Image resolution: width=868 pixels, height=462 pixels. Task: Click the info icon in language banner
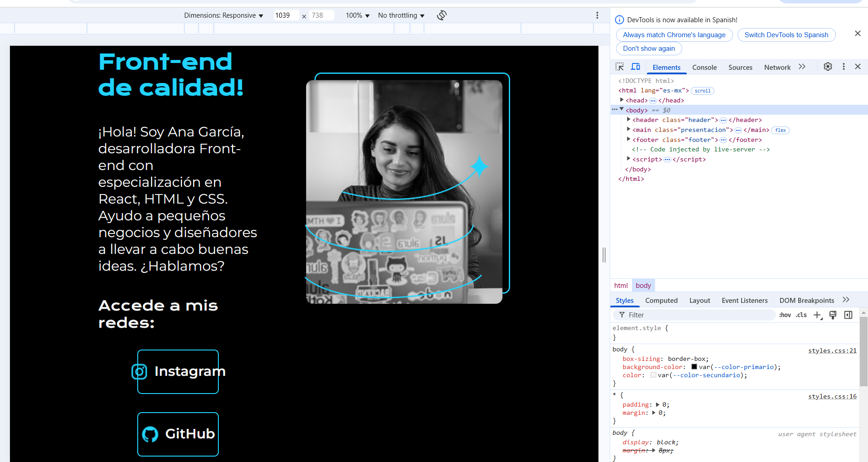pyautogui.click(x=619, y=20)
